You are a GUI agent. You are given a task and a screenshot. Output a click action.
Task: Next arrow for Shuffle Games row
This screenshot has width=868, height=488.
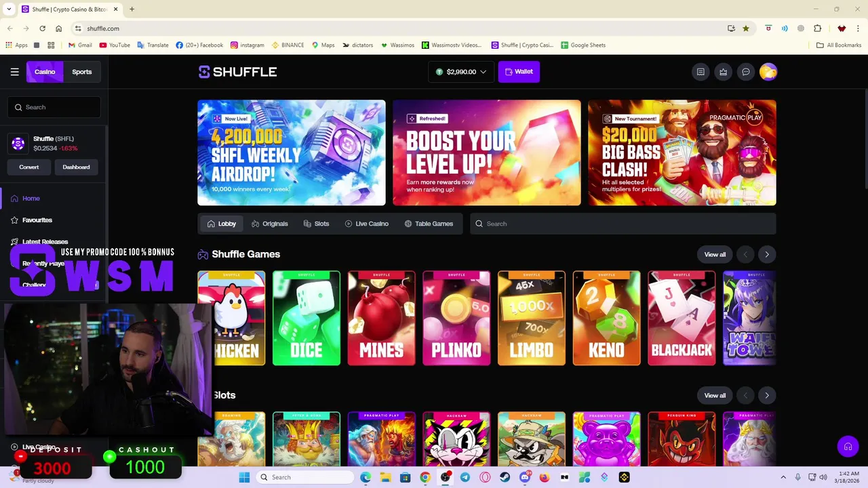[x=767, y=254]
